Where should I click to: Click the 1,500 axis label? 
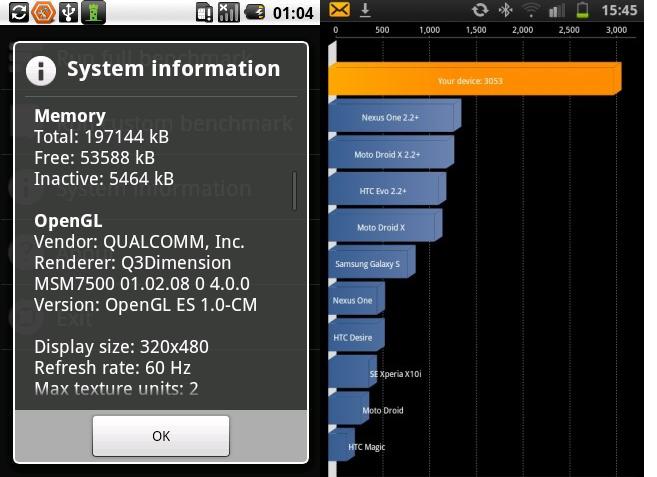476,30
